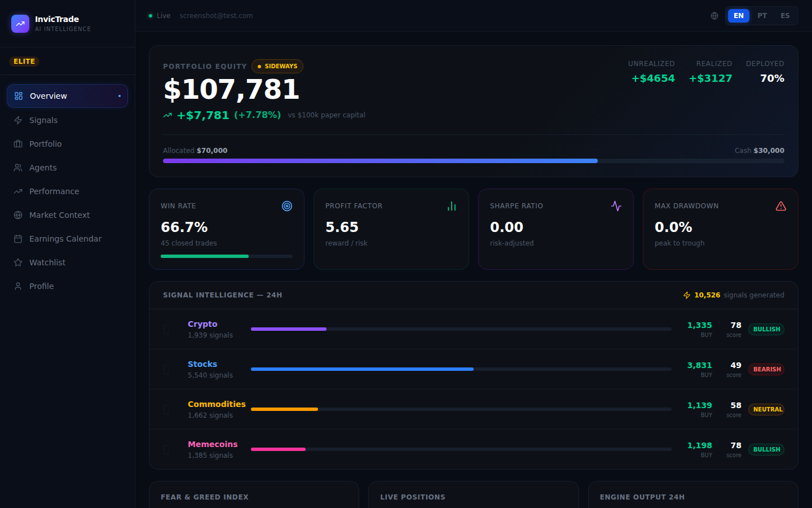Click the BULLISH badge next to Crypto
Viewport: 812px width, 508px height.
[x=766, y=329]
